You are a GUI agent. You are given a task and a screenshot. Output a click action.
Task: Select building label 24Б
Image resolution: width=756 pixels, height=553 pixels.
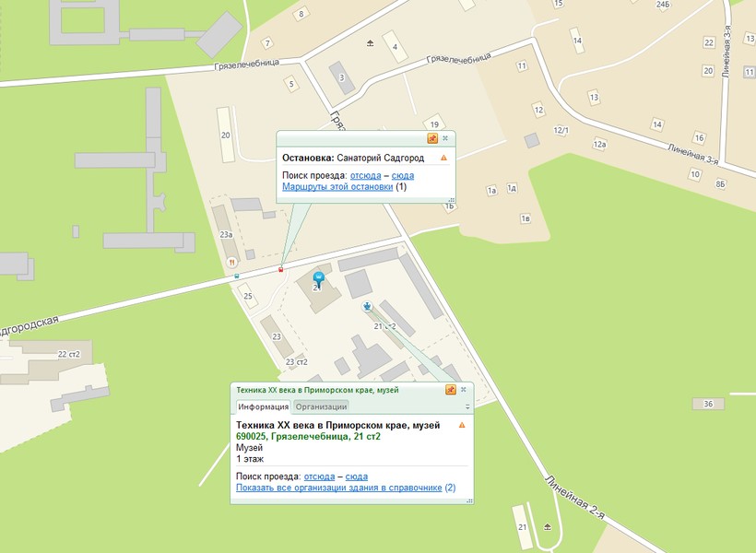pos(663,5)
